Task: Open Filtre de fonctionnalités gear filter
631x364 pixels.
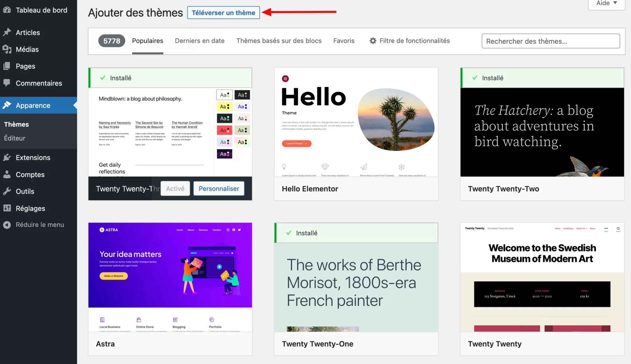Action: tap(410, 41)
